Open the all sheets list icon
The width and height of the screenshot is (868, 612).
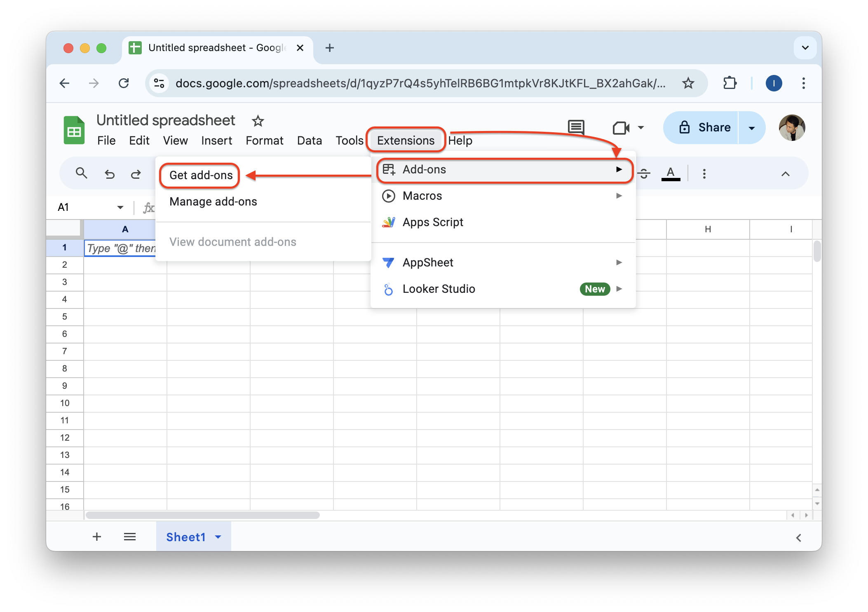click(x=130, y=537)
